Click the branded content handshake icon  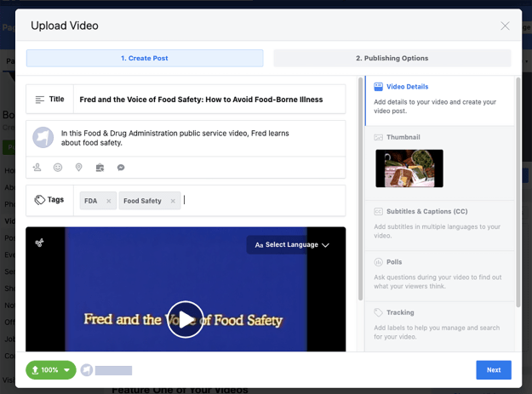[x=100, y=168]
